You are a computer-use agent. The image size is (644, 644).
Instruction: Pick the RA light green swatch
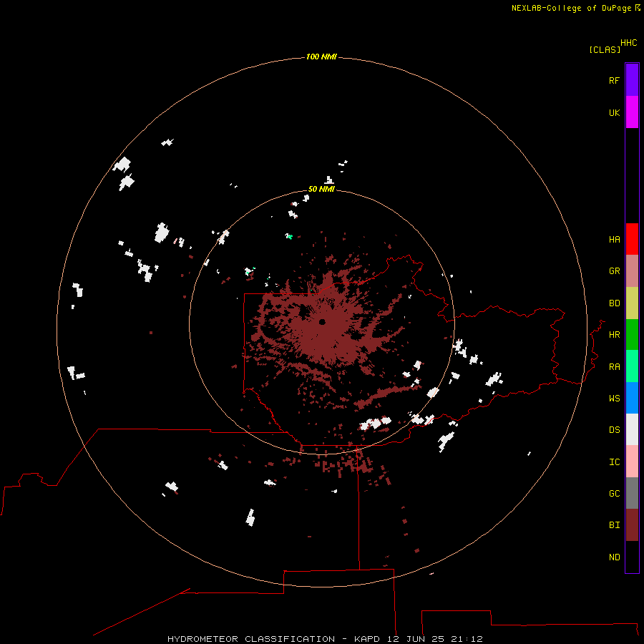click(x=632, y=366)
